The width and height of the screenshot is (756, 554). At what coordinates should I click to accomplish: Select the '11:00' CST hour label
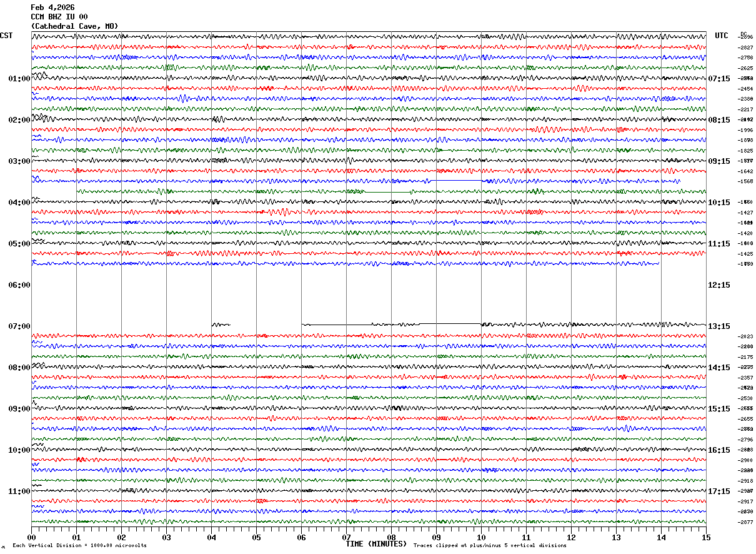pyautogui.click(x=19, y=491)
